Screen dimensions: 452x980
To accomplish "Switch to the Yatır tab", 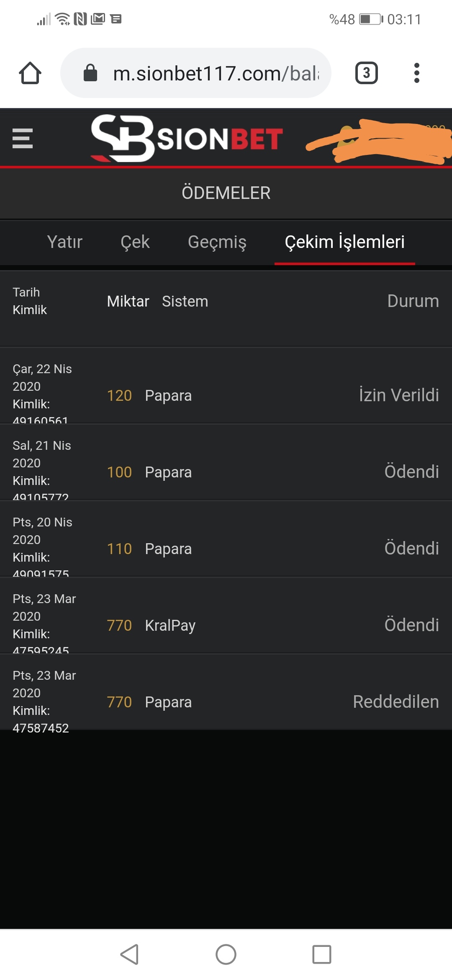I will pyautogui.click(x=65, y=242).
